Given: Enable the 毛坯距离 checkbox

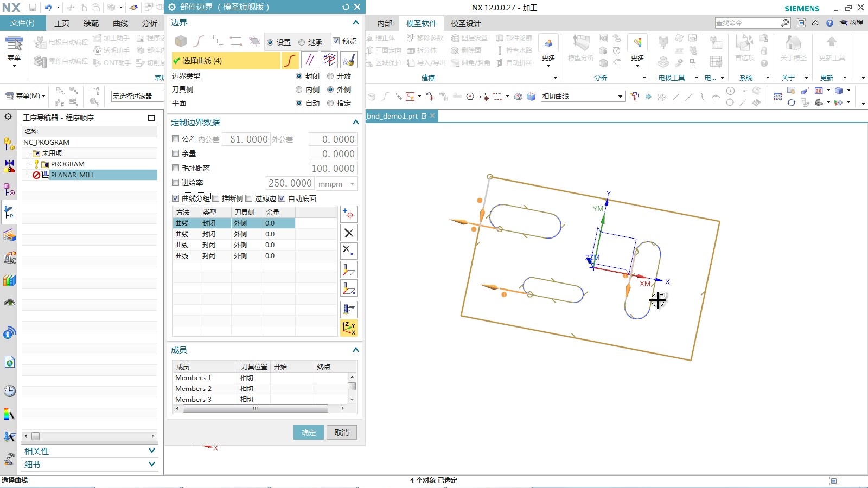Looking at the screenshot, I should tap(175, 168).
